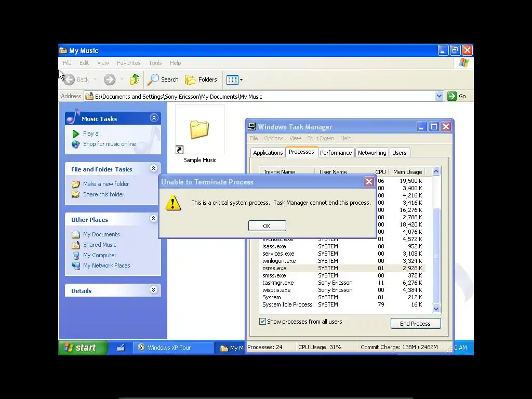
Task: Open My Documents from Other Places
Action: (101, 234)
